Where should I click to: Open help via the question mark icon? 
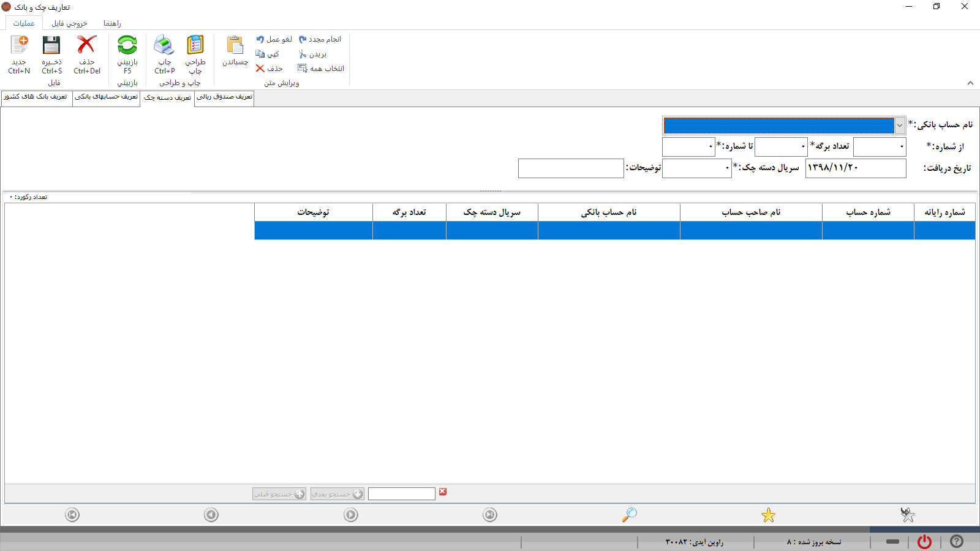pyautogui.click(x=957, y=542)
